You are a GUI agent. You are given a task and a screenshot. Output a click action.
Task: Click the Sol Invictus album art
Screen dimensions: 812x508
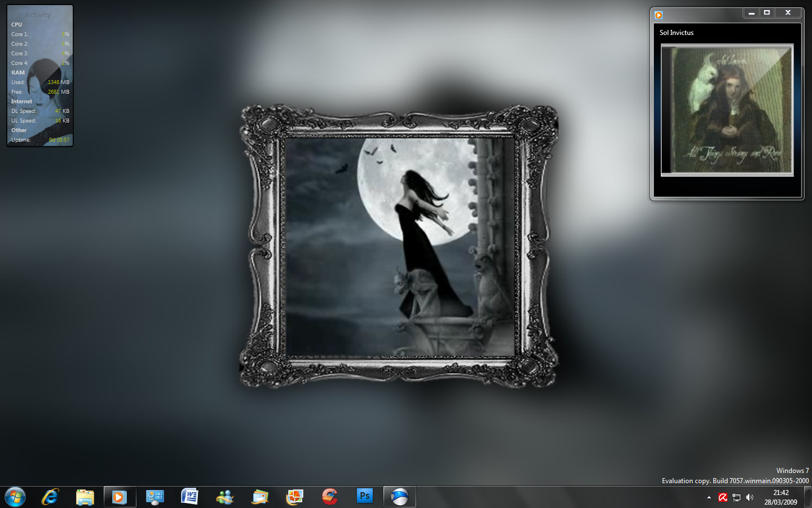pyautogui.click(x=727, y=110)
